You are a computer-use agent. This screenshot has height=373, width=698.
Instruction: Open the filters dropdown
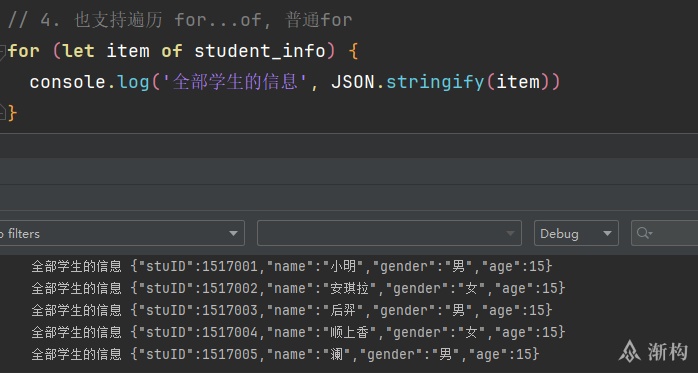coord(122,233)
